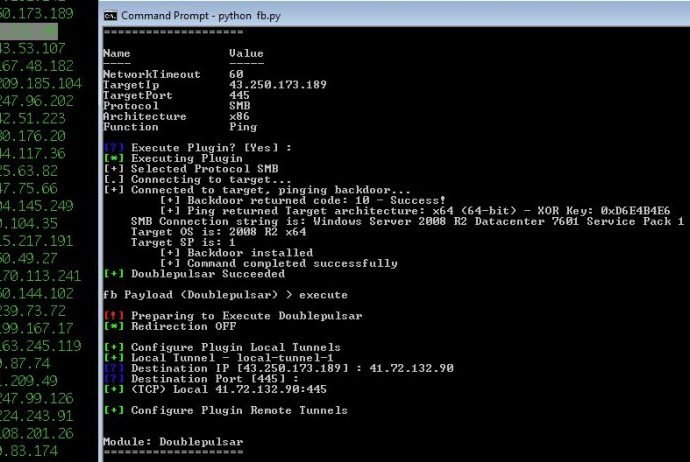690x462 pixels.
Task: Click the TargetIp value '43.250.173.189' in the table
Action: [278, 85]
